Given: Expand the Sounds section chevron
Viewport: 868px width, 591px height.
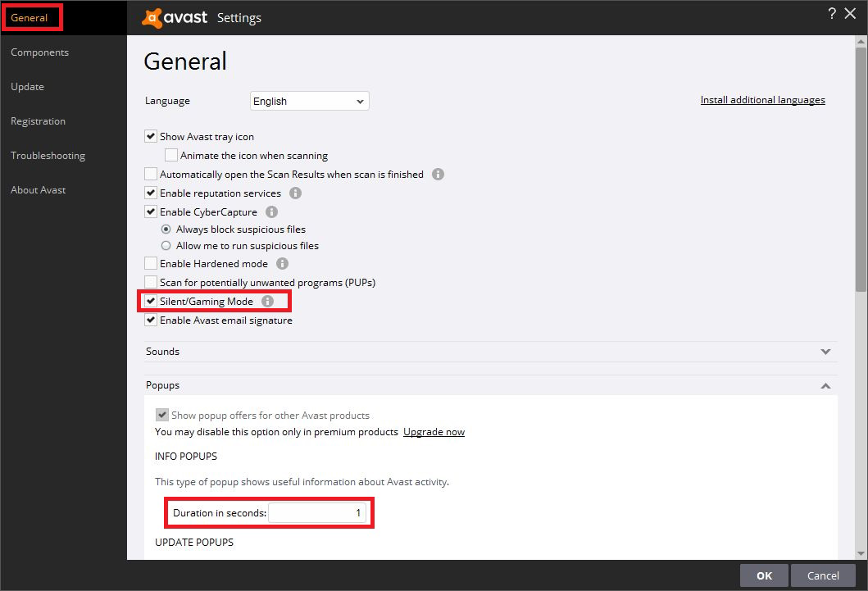Looking at the screenshot, I should [825, 352].
